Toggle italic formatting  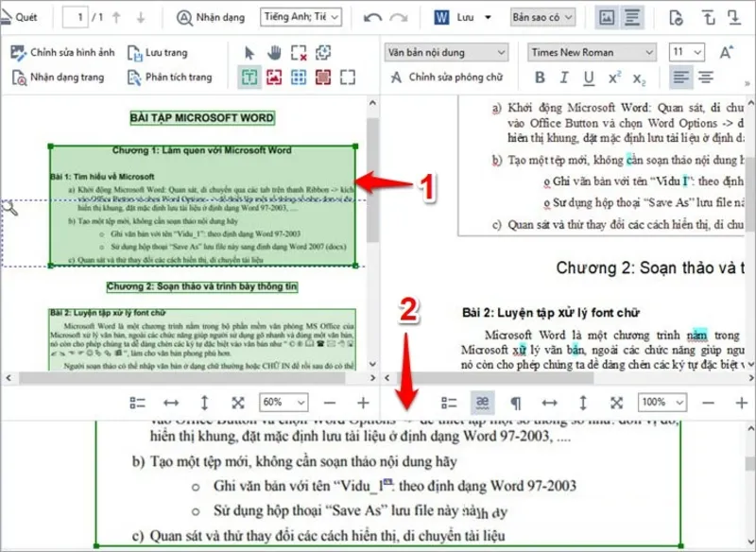pos(563,78)
